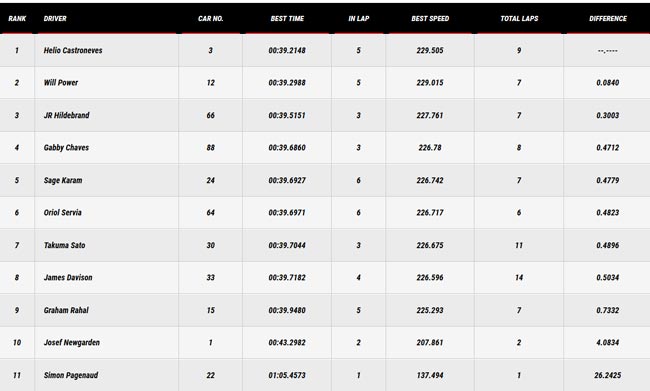Sort by the RANK column header

17,19
